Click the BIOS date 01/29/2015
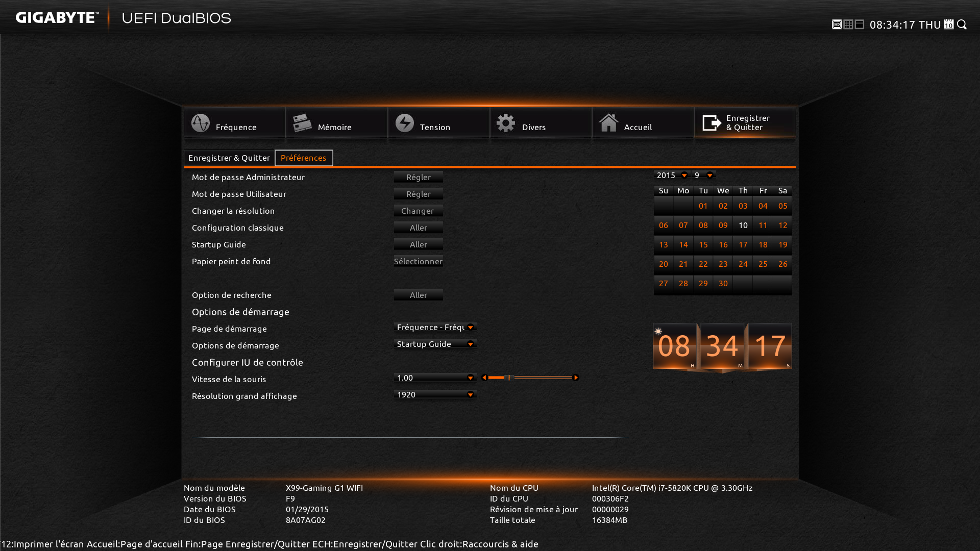The width and height of the screenshot is (980, 551). pyautogui.click(x=307, y=509)
